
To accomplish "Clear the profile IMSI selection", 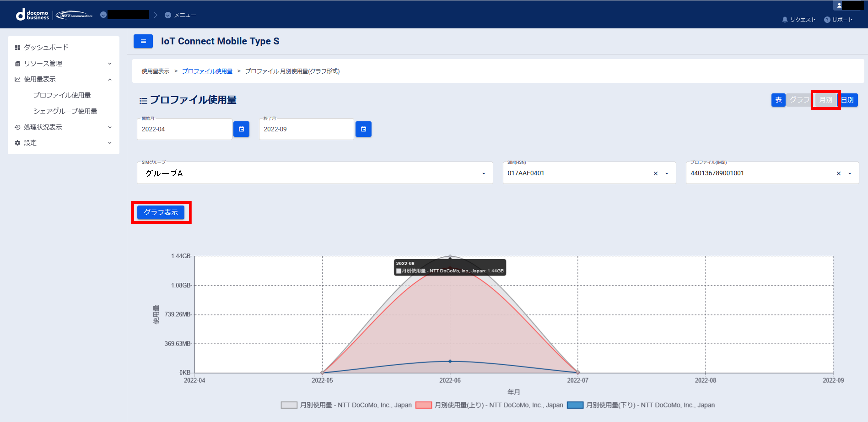I will pos(838,174).
